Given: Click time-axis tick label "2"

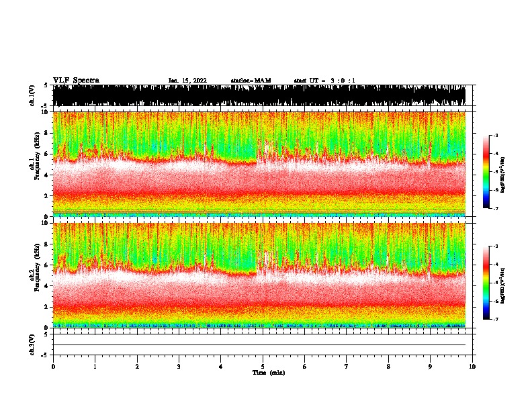Looking at the screenshot, I should click(137, 367).
